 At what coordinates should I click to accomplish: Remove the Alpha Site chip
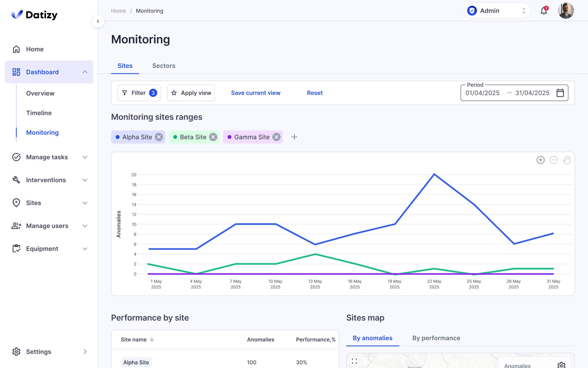[159, 137]
